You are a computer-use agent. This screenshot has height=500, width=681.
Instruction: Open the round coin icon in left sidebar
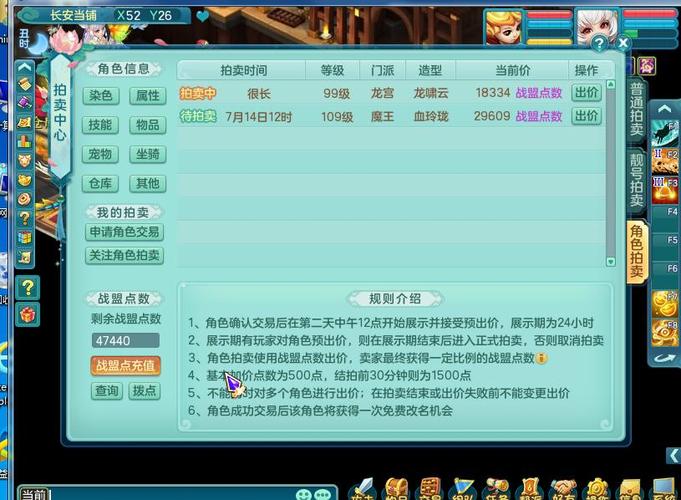click(x=24, y=199)
